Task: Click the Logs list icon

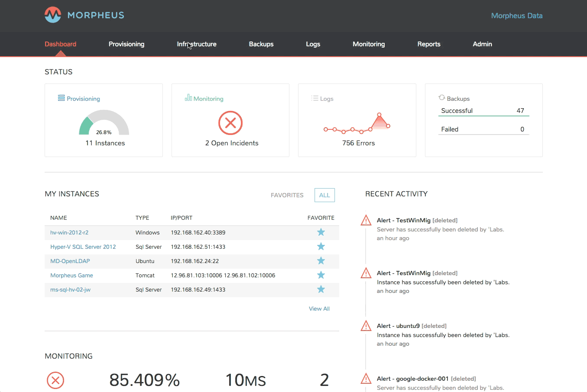Action: (x=315, y=98)
